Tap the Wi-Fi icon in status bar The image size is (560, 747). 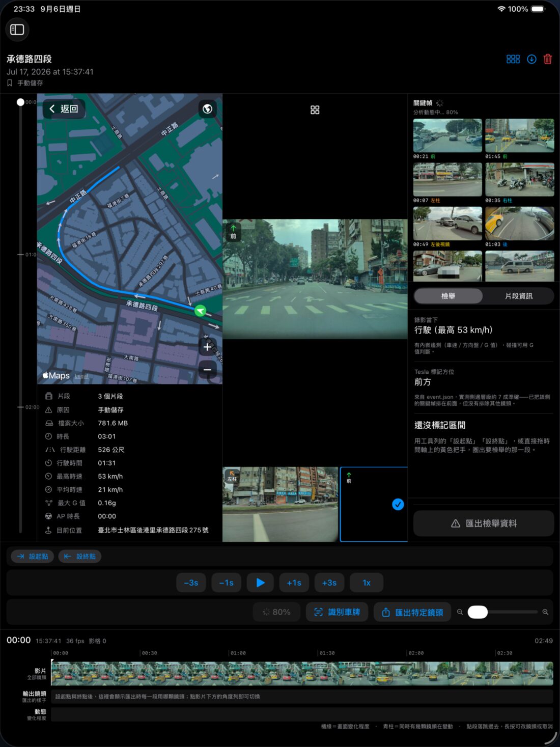501,9
